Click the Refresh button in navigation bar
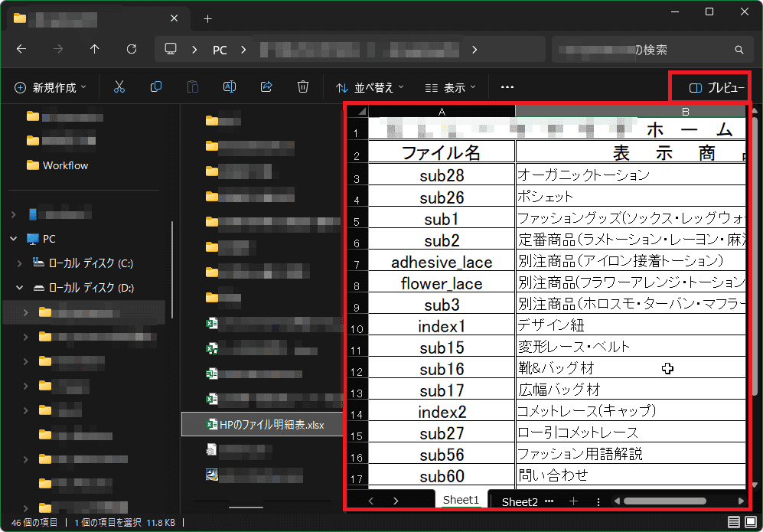This screenshot has height=532, width=763. (x=132, y=49)
